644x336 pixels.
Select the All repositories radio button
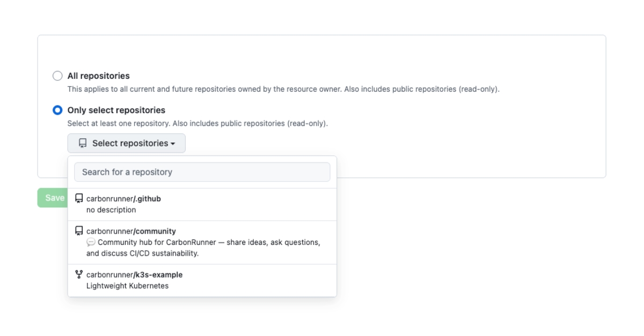tap(57, 76)
